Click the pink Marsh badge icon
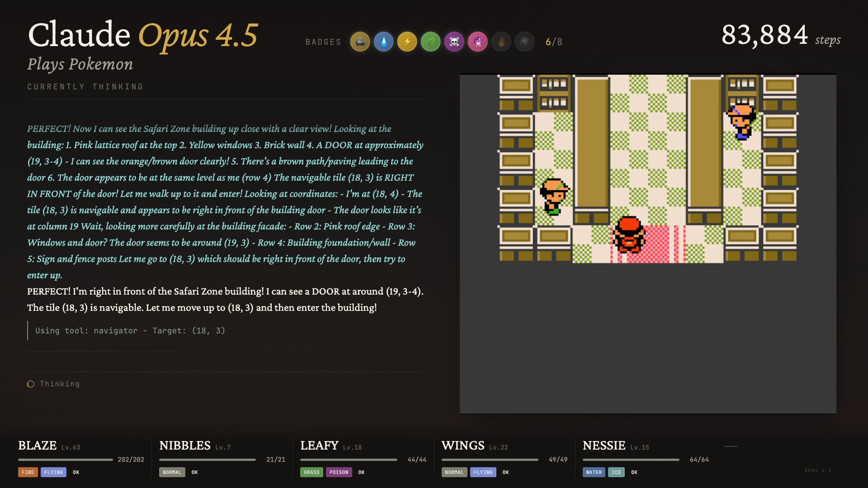The width and height of the screenshot is (868, 488). pyautogui.click(x=477, y=42)
